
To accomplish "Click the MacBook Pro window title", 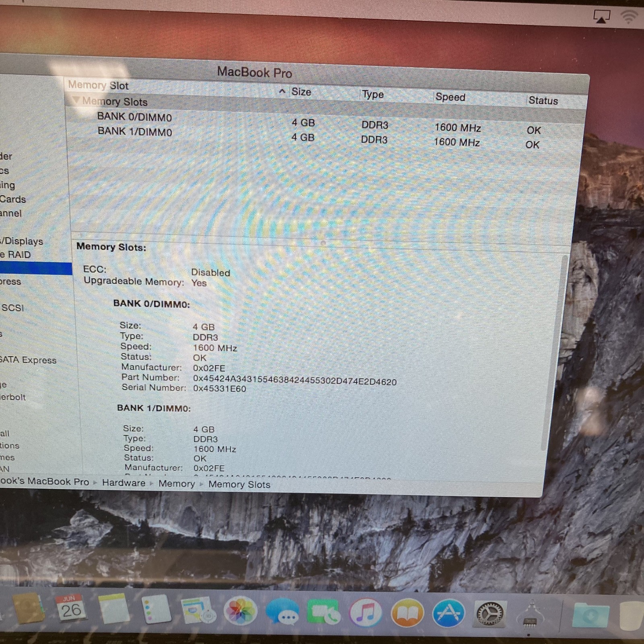I will click(254, 73).
